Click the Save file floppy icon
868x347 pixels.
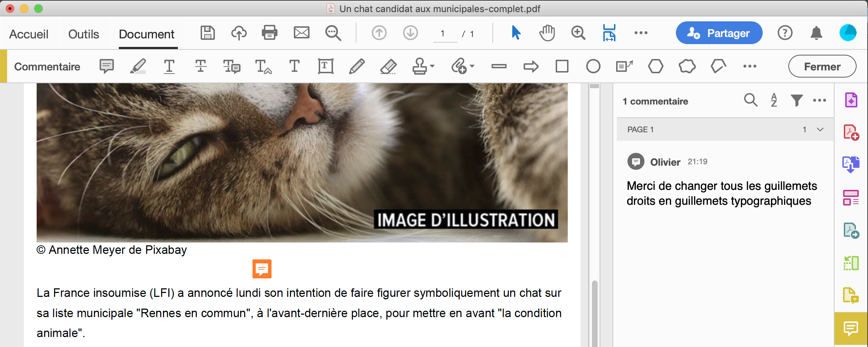tap(207, 33)
